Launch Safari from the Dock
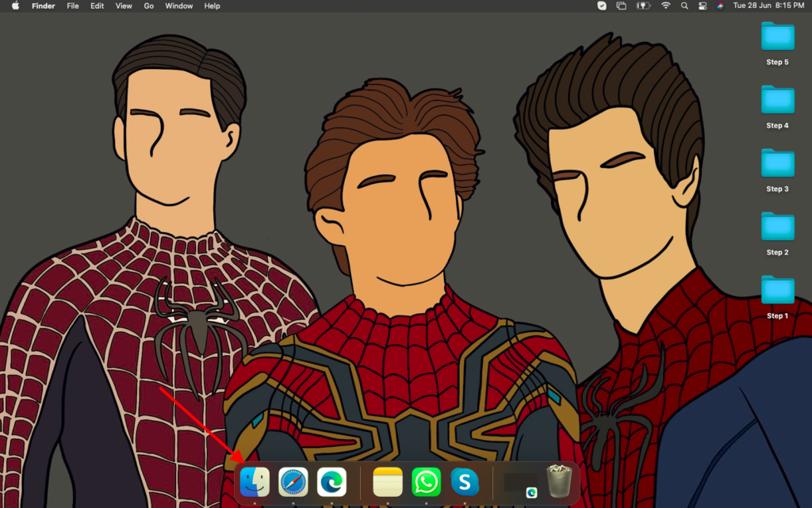The width and height of the screenshot is (812, 508). click(x=293, y=482)
